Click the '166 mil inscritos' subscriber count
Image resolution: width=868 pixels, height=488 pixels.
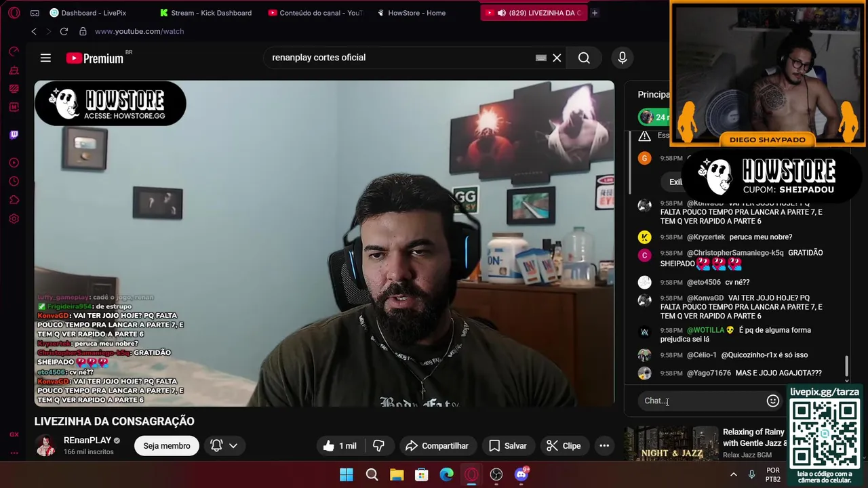[89, 452]
